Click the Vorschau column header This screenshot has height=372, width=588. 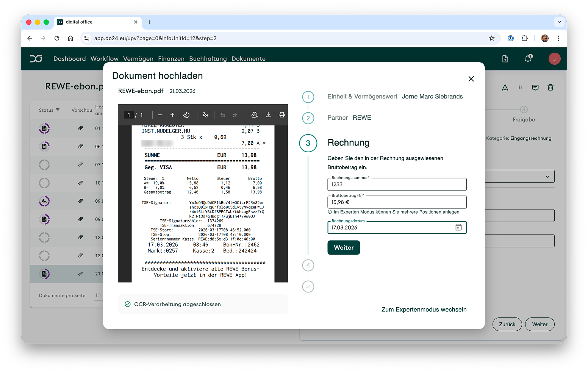coord(81,110)
